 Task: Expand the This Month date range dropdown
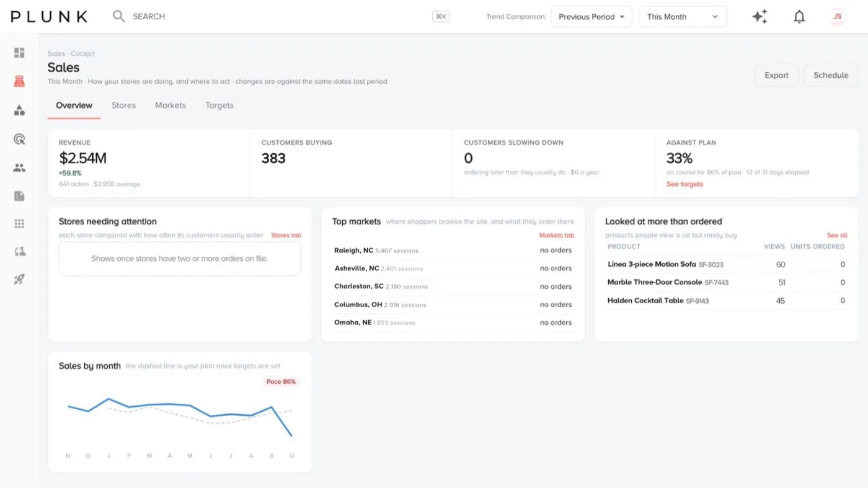(x=683, y=17)
